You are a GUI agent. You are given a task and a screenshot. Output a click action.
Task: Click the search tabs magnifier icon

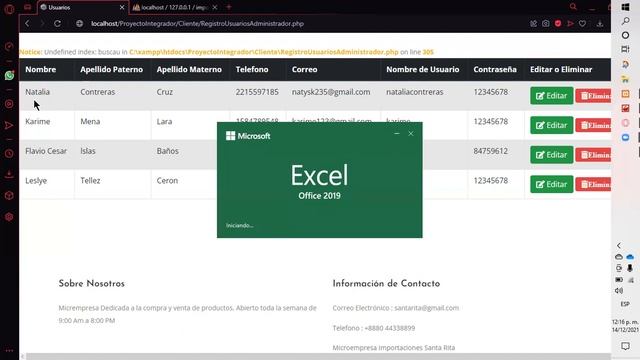573,7
